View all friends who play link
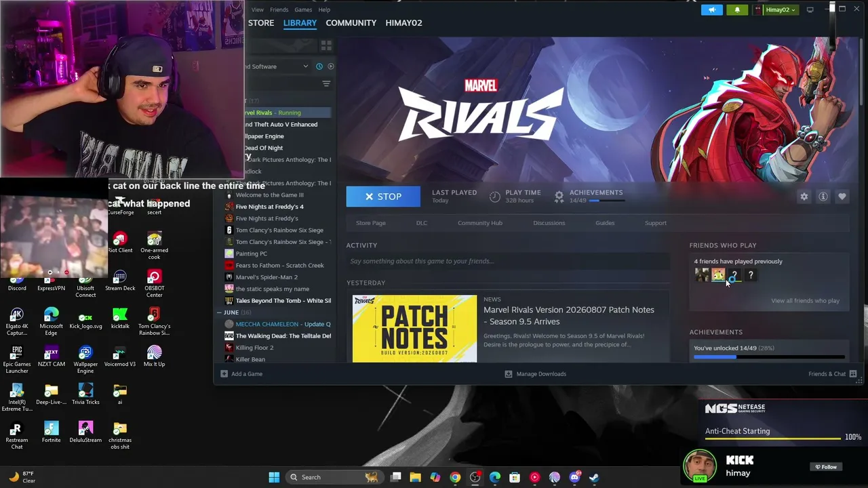The height and width of the screenshot is (488, 868). tap(805, 301)
